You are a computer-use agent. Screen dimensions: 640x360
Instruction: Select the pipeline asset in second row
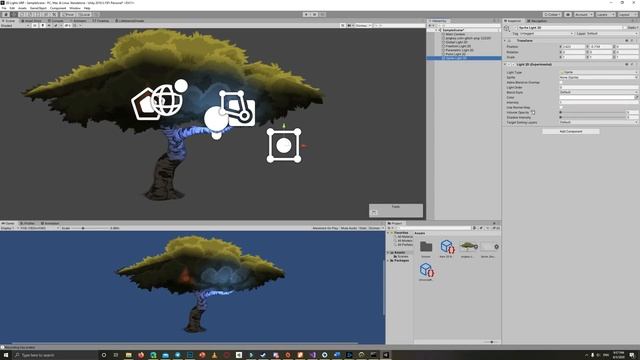pos(426,270)
